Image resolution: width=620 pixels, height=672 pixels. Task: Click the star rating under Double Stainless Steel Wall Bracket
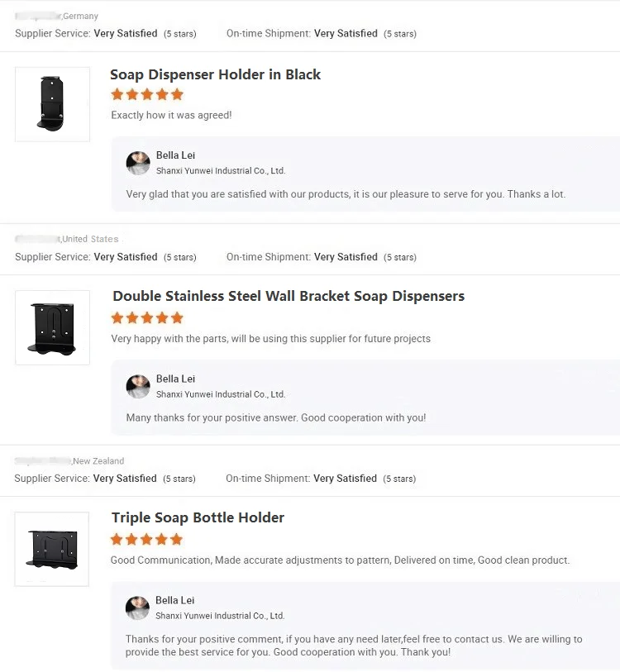click(x=147, y=318)
